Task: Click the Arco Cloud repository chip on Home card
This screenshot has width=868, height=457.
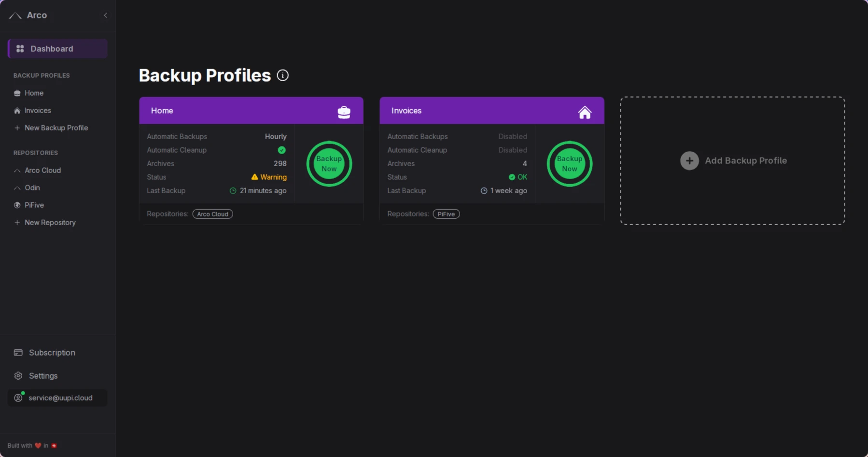Action: [x=212, y=214]
